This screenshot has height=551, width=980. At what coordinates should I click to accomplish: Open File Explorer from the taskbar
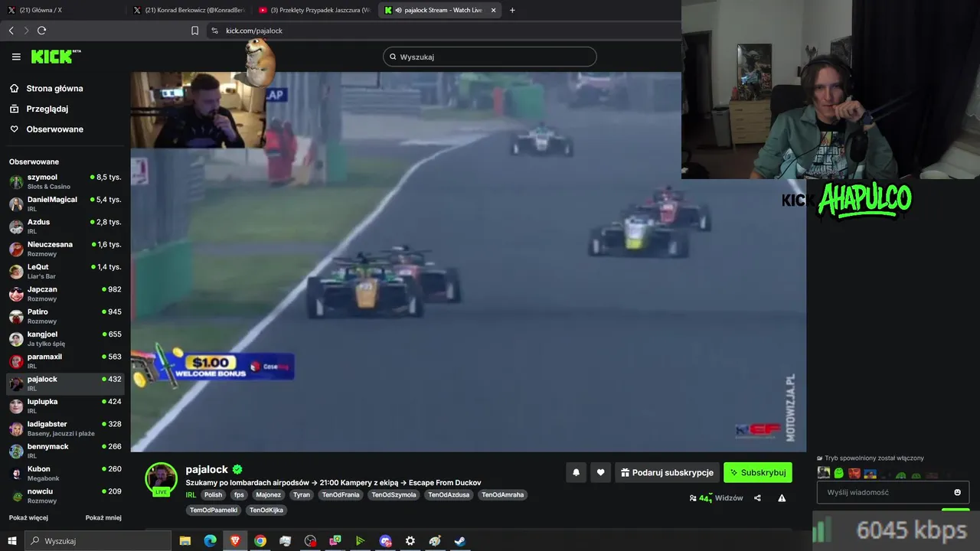click(185, 541)
